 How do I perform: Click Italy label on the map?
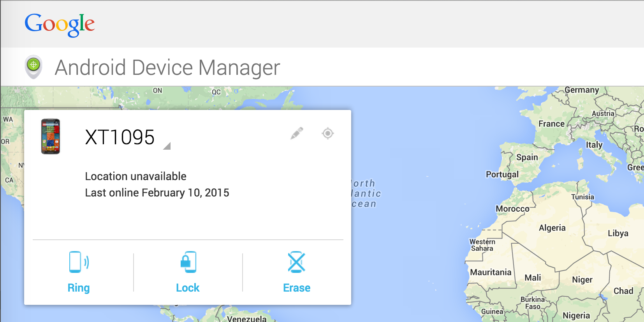pos(594,145)
